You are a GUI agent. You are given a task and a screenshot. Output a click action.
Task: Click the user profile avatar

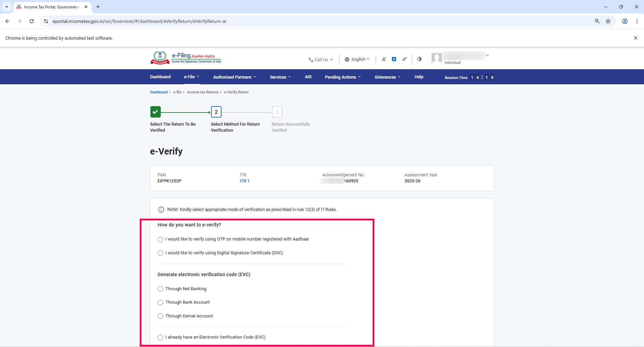[x=436, y=58]
